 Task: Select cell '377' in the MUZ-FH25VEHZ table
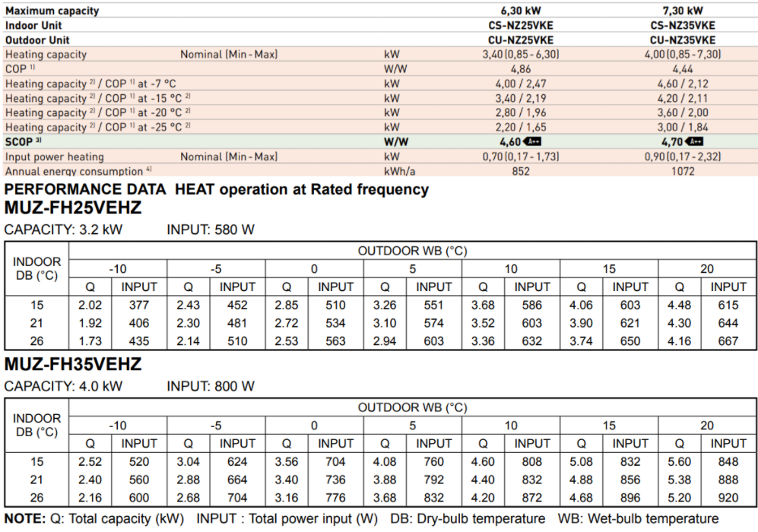click(x=138, y=306)
